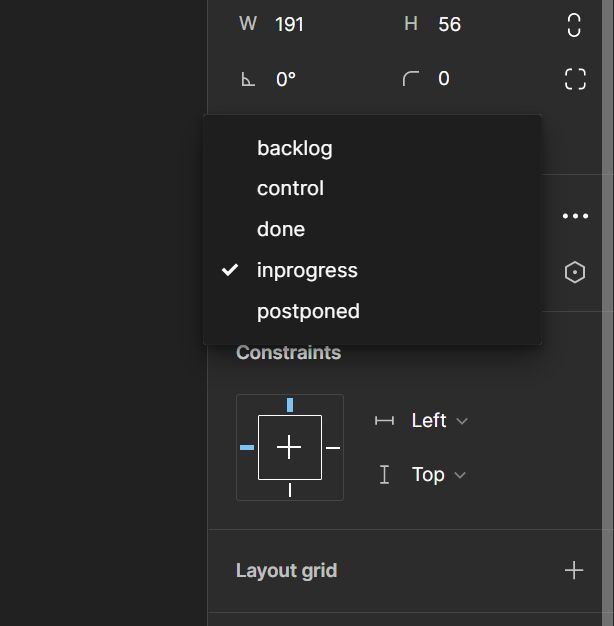Screen dimensions: 614x626
Task: Open the three-dots component options menu
Action: pyautogui.click(x=575, y=216)
